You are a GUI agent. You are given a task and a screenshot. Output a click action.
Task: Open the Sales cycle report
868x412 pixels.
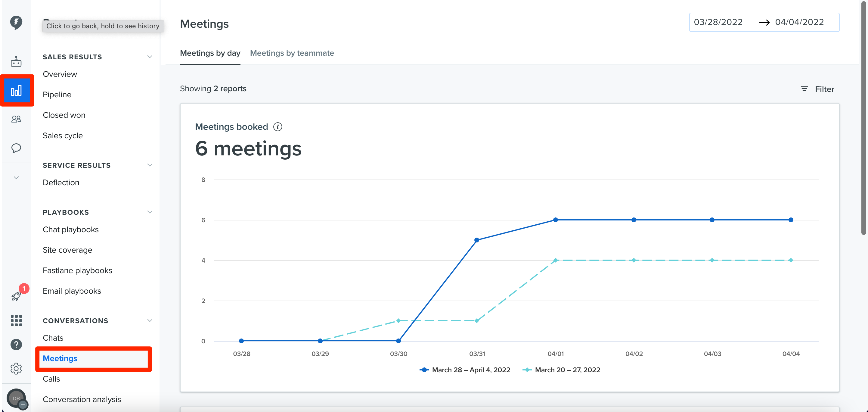pyautogui.click(x=63, y=136)
